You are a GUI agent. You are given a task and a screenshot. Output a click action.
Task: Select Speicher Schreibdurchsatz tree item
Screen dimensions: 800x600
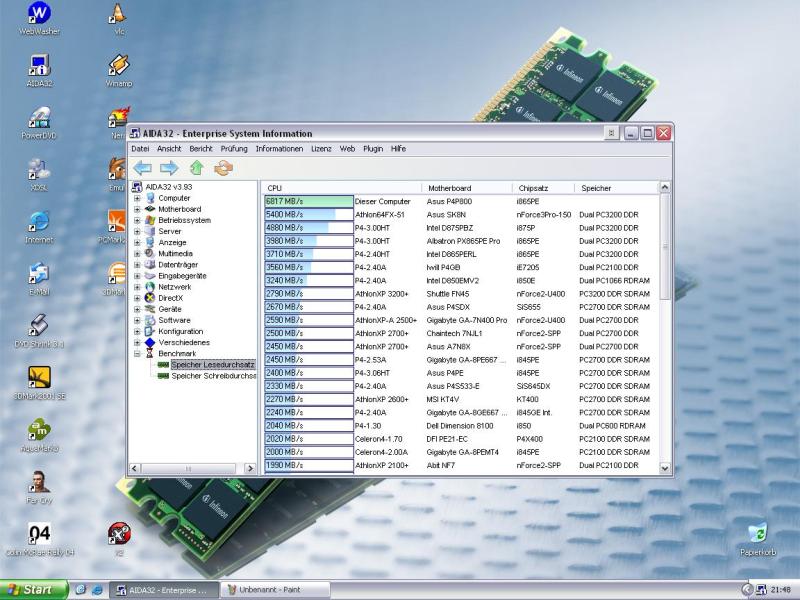click(213, 376)
